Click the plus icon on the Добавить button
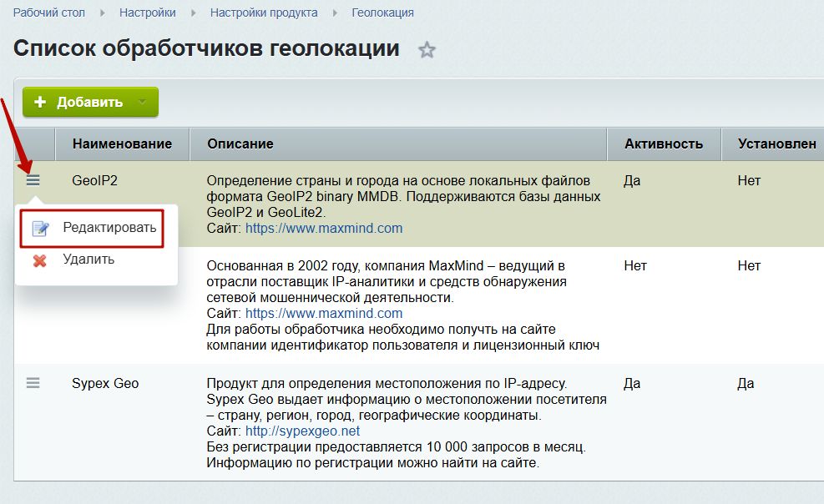The image size is (824, 504). click(x=40, y=103)
